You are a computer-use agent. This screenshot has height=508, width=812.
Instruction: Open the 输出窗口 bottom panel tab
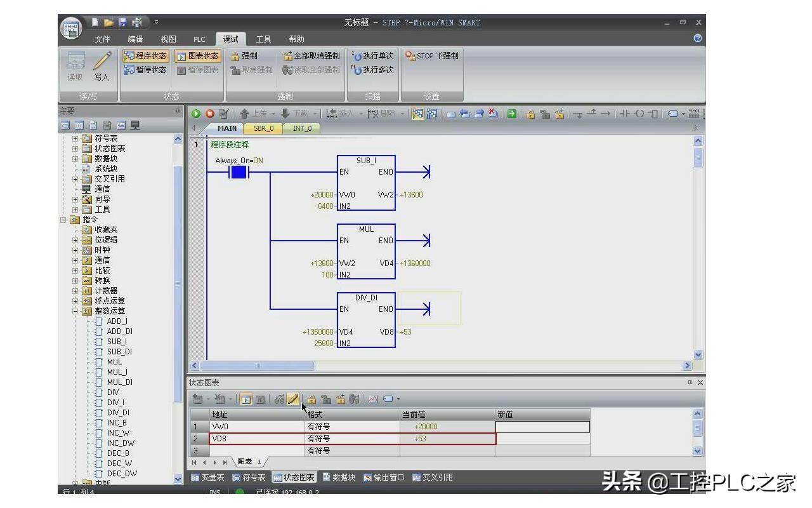pos(384,478)
